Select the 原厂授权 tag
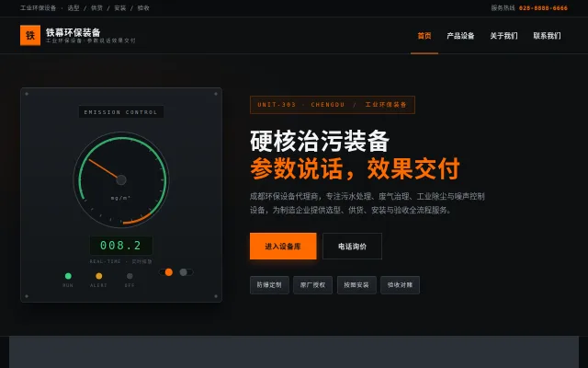The width and height of the screenshot is (588, 368). tap(312, 285)
